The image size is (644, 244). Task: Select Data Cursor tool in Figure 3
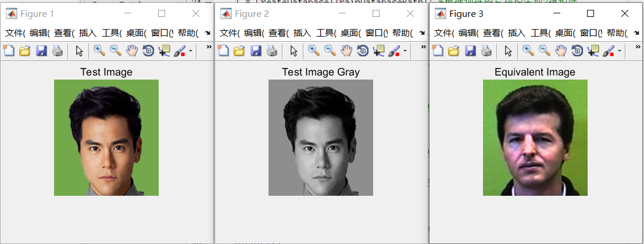point(593,51)
